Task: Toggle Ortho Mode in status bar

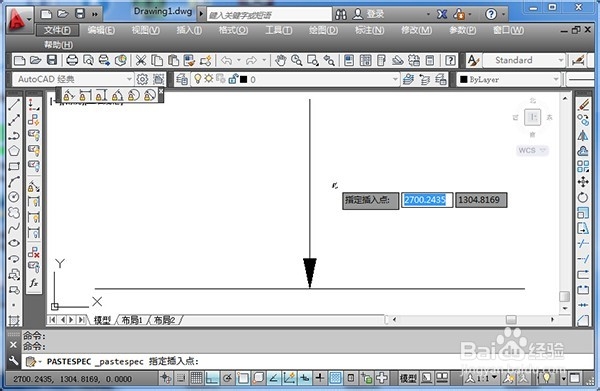Action: coord(212,378)
